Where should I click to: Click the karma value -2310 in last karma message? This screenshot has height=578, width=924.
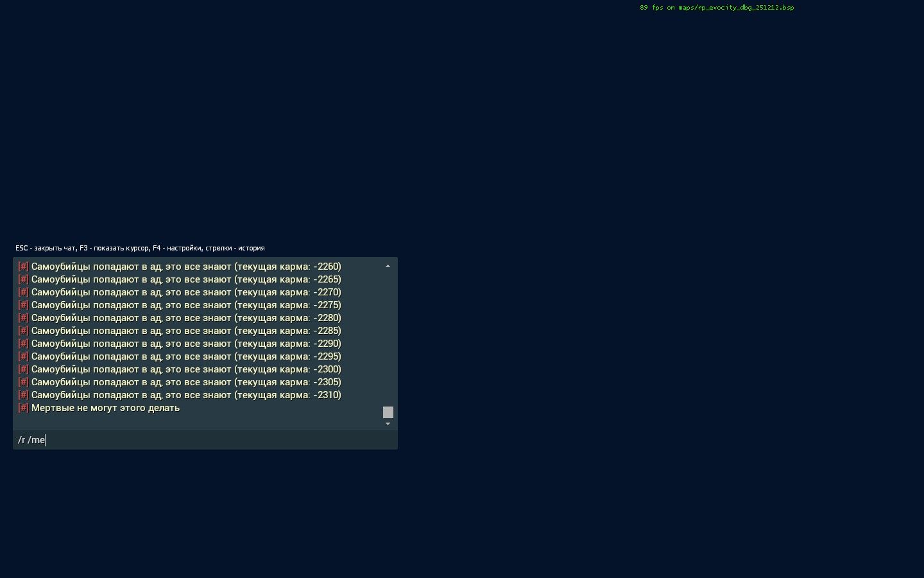click(x=327, y=395)
